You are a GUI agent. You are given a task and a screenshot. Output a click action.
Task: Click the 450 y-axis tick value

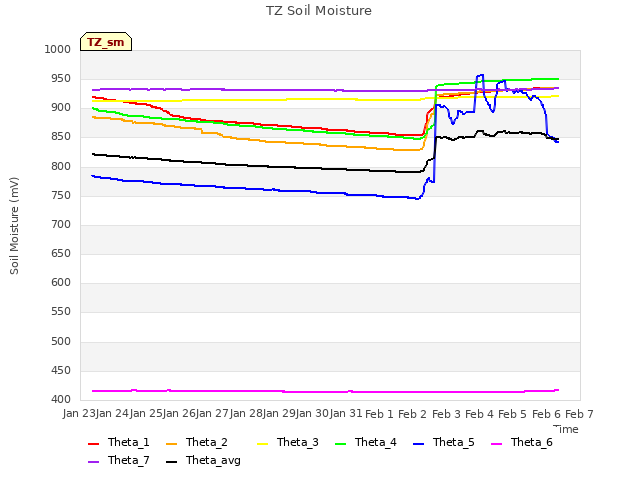[61, 371]
